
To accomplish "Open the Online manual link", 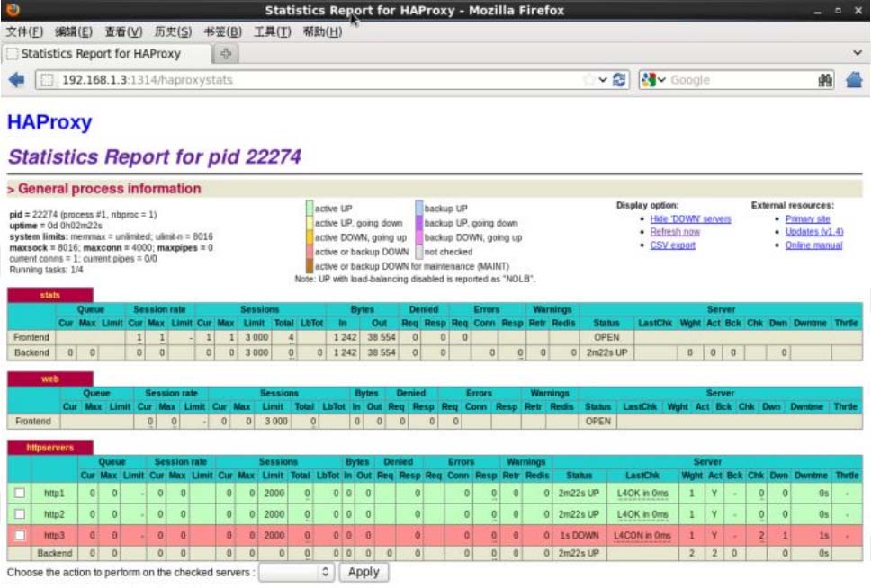I will (x=813, y=245).
